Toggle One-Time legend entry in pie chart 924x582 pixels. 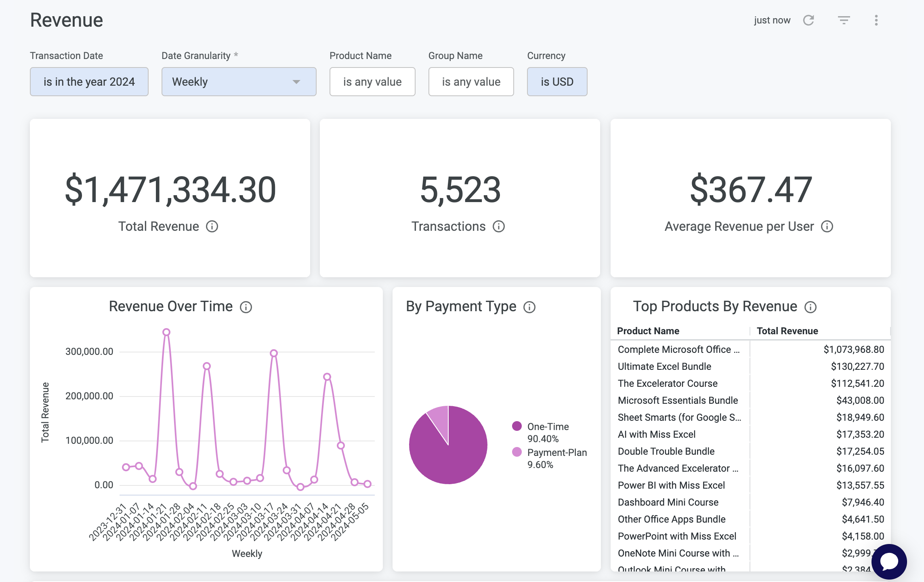pos(548,427)
